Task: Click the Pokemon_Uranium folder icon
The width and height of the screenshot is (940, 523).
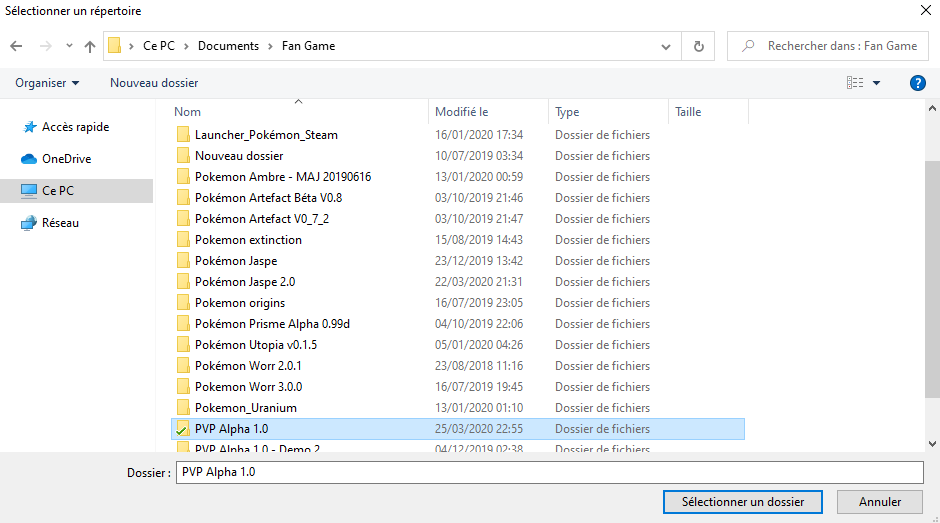Action: (183, 407)
